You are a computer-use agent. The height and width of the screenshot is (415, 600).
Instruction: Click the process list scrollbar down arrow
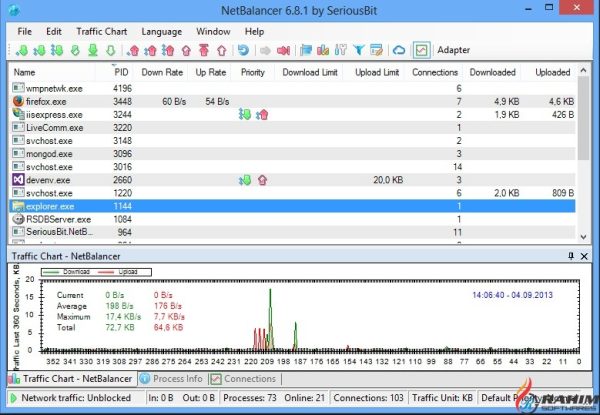(583, 237)
